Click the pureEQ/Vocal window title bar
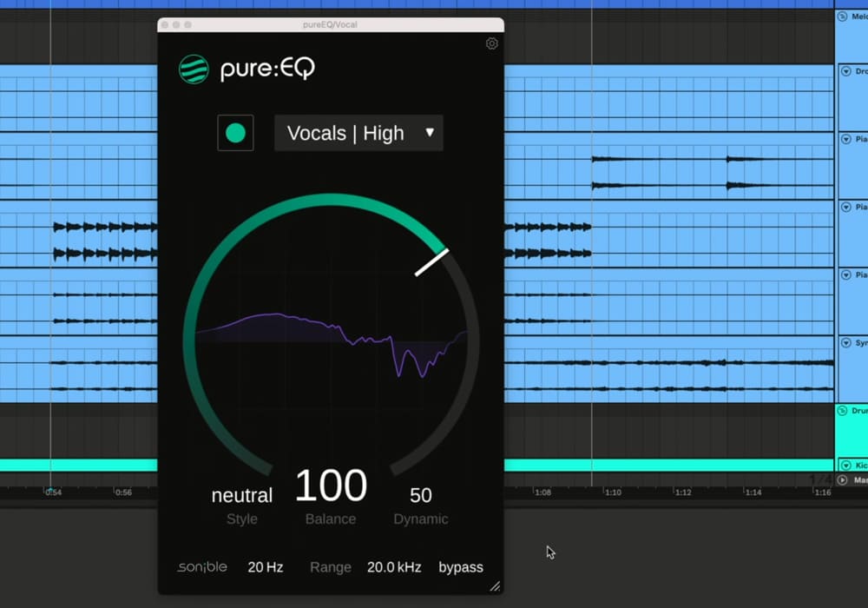Image resolution: width=868 pixels, height=608 pixels. coord(330,24)
